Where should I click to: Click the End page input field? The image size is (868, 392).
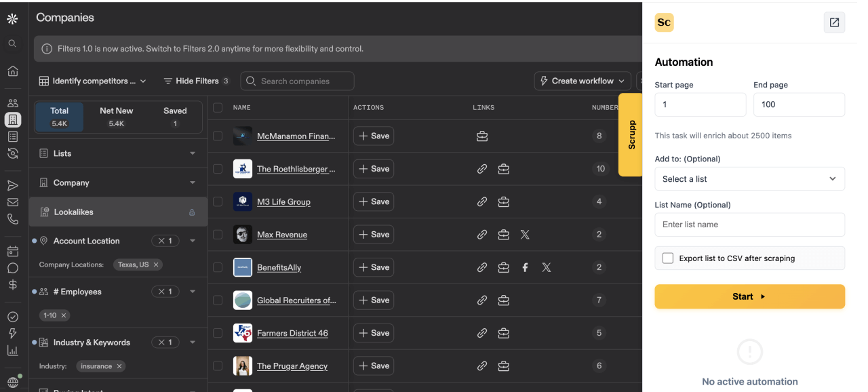pyautogui.click(x=799, y=104)
